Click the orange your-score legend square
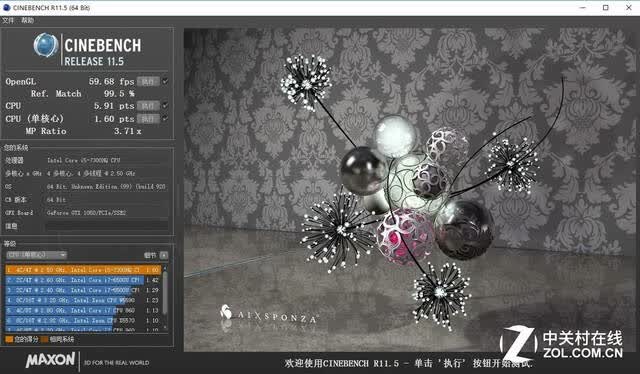This screenshot has height=374, width=640. click(9, 339)
